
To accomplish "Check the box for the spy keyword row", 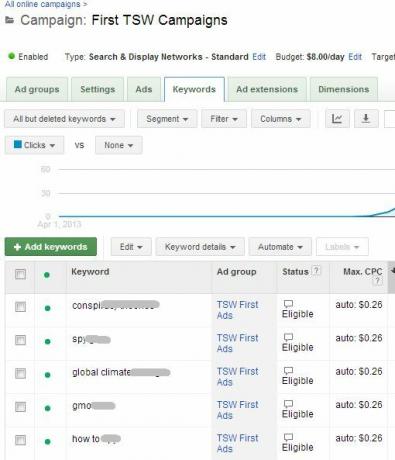I will coord(20,340).
